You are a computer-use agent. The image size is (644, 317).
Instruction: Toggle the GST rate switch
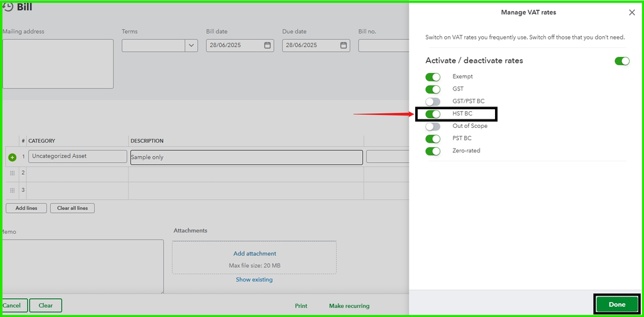(433, 89)
